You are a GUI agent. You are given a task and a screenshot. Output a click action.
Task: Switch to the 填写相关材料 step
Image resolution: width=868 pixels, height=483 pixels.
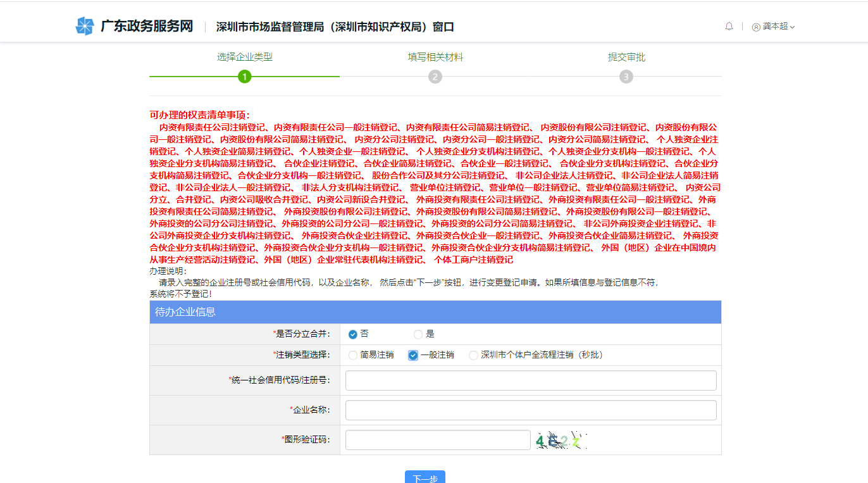pos(435,57)
